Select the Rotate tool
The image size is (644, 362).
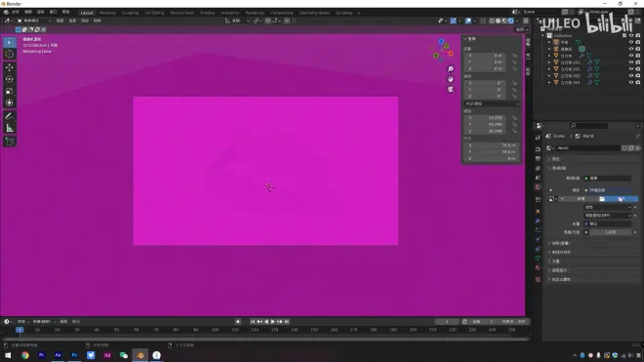point(10,79)
